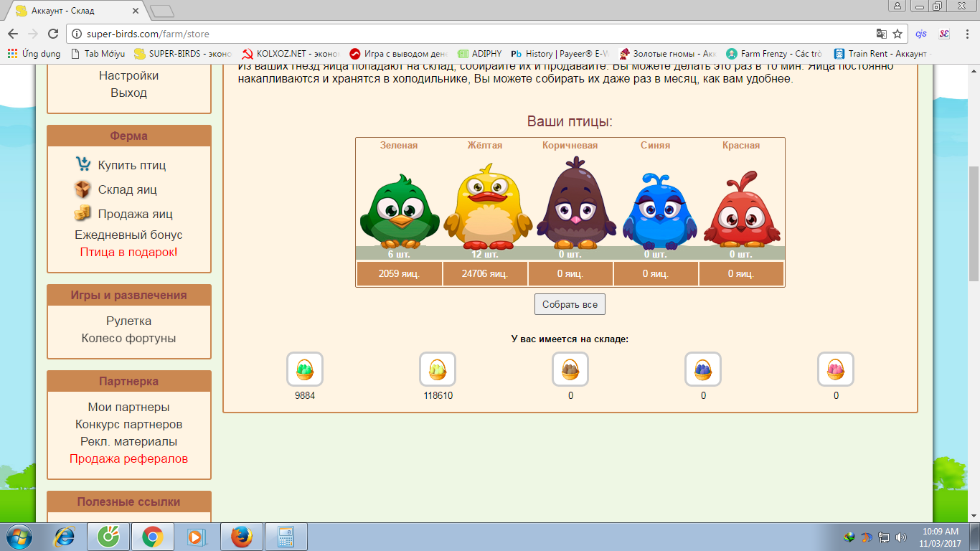Click the pink eggs basket icon

pos(836,369)
